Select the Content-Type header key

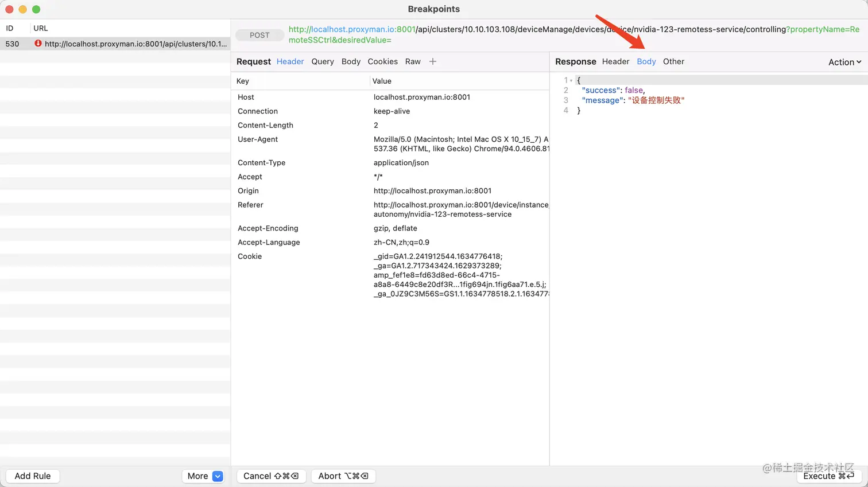coord(261,163)
